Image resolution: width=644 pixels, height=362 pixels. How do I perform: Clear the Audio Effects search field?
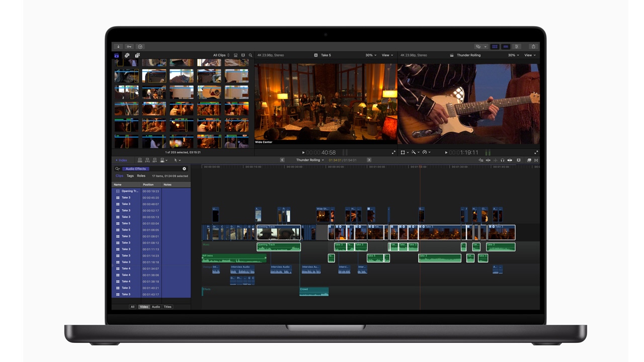click(184, 169)
